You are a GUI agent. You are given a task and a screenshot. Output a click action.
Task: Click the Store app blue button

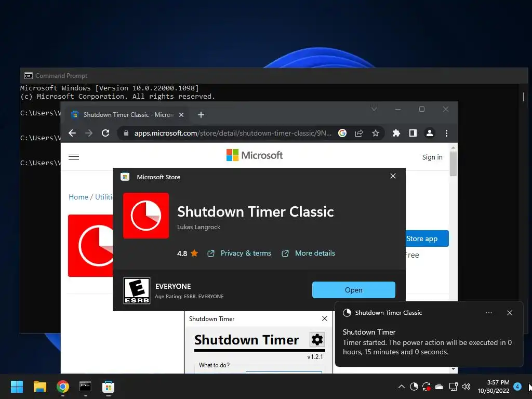427,238
